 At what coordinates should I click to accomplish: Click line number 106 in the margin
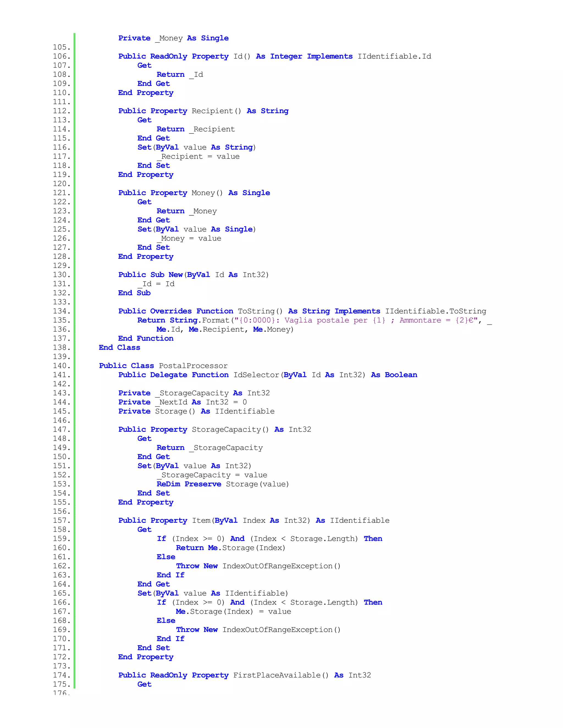pos(62,56)
